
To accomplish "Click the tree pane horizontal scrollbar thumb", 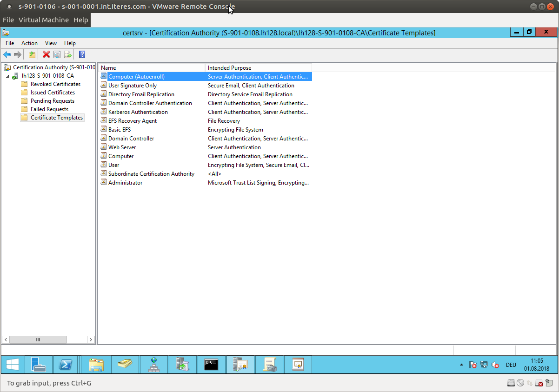I will tap(38, 340).
